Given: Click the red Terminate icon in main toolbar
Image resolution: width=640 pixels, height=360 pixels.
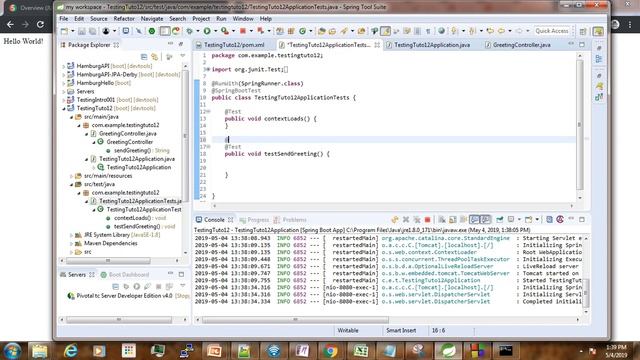Looking at the screenshot, I should [243, 31].
